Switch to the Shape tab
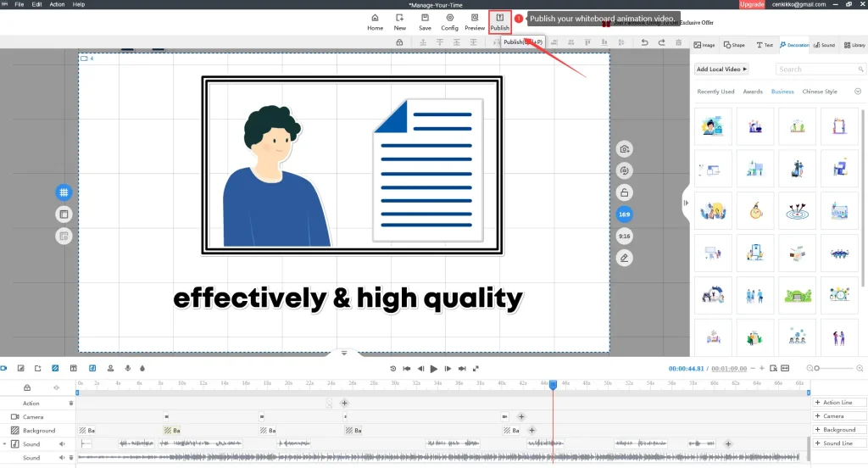 pyautogui.click(x=733, y=45)
